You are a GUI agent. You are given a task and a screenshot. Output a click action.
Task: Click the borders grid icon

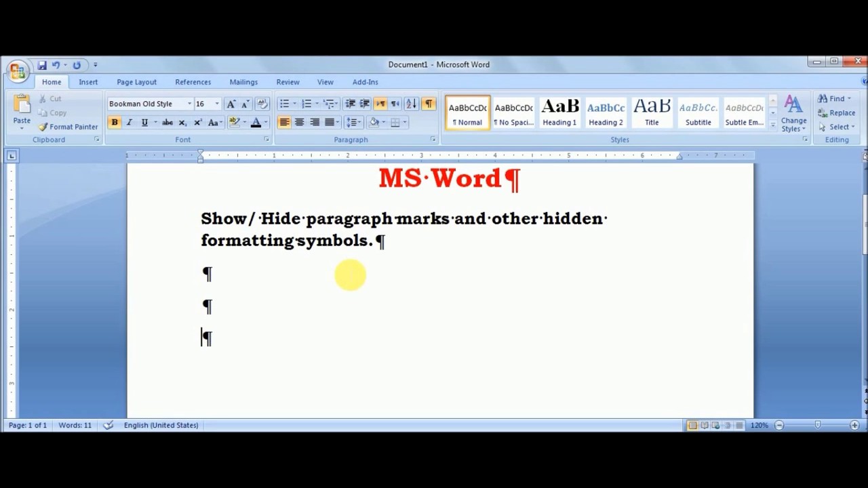(x=395, y=123)
